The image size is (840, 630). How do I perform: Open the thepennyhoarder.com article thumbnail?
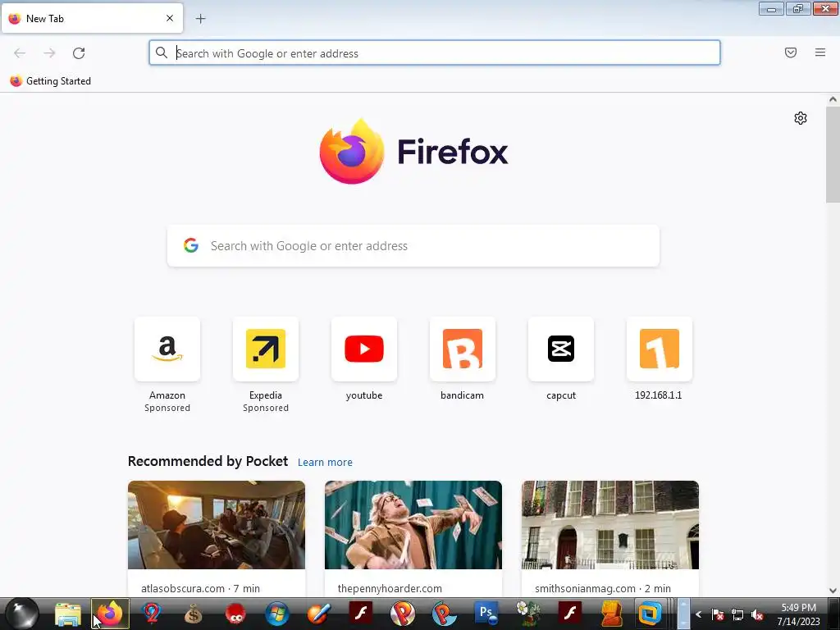click(x=413, y=525)
